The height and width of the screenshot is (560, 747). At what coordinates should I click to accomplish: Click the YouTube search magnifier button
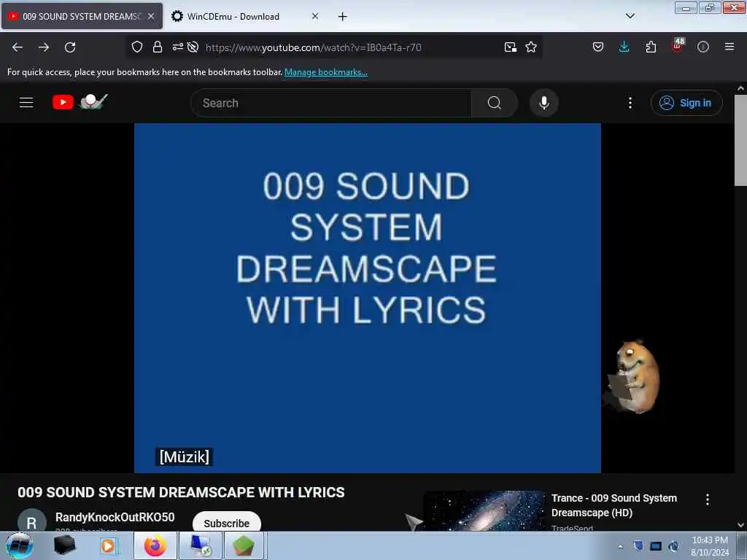(x=495, y=103)
